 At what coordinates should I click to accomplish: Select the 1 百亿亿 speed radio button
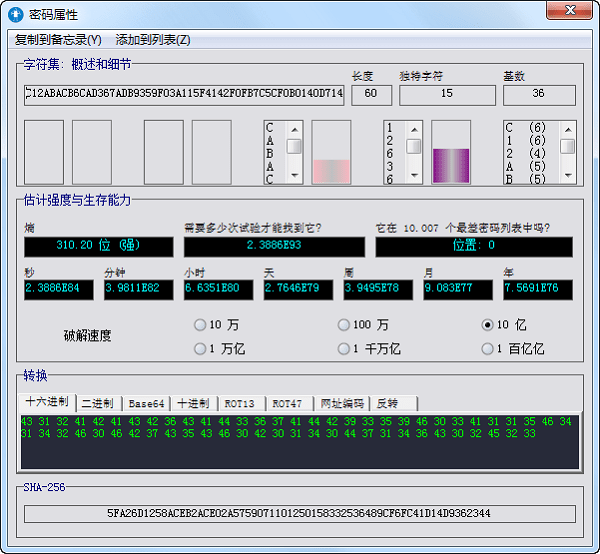[488, 349]
